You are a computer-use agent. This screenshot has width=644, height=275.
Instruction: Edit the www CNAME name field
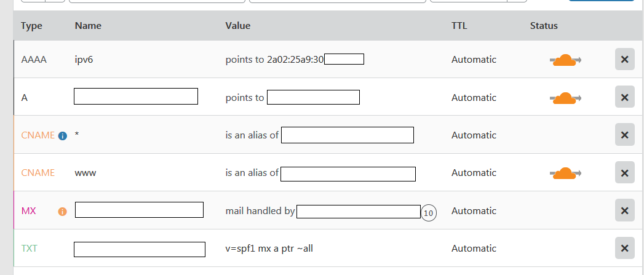click(x=85, y=173)
